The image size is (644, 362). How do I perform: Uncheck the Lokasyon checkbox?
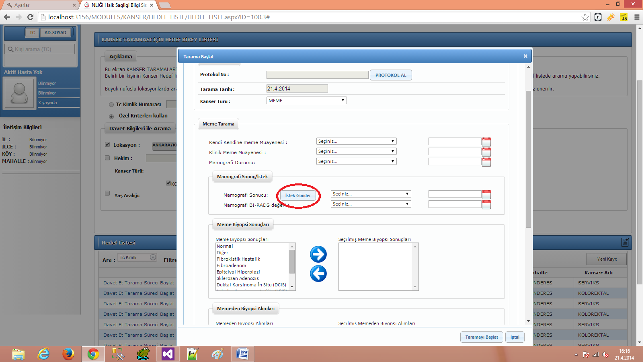tap(107, 144)
